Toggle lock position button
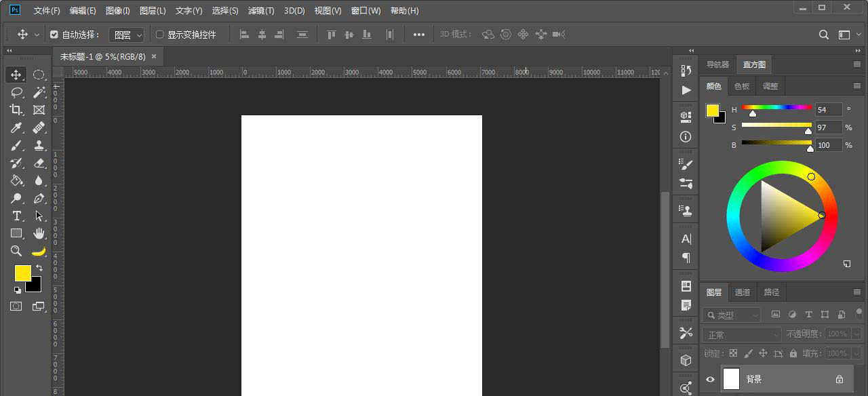 pos(763,353)
